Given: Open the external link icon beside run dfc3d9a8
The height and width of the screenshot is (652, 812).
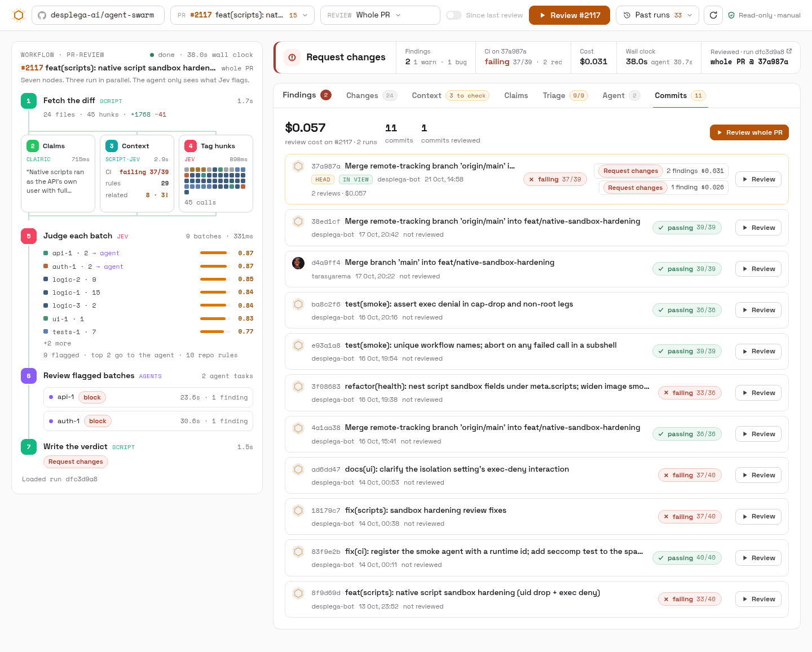Looking at the screenshot, I should (x=789, y=51).
